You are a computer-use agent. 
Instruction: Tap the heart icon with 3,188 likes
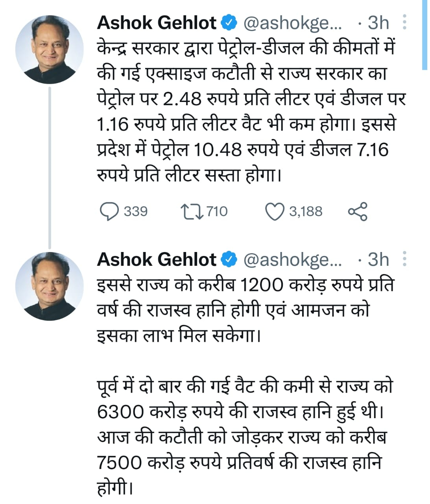point(275,211)
